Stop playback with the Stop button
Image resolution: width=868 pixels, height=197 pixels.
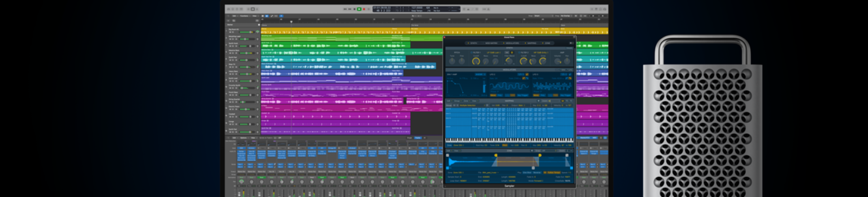tap(354, 9)
